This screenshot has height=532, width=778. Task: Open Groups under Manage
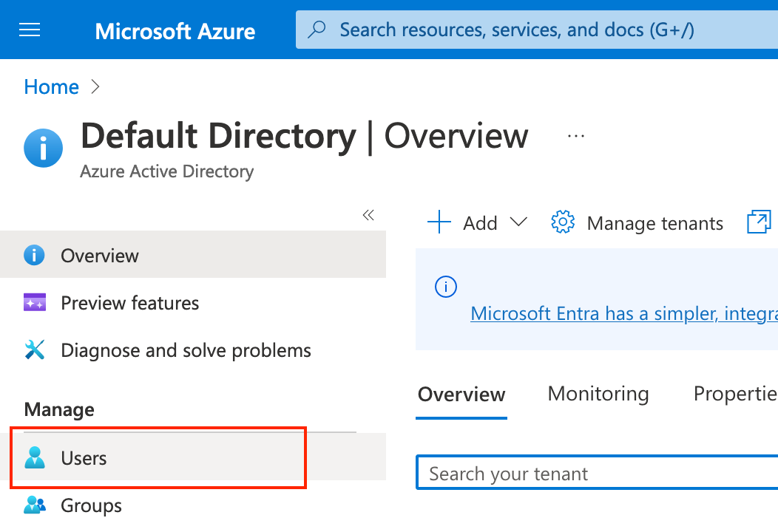coord(193,505)
